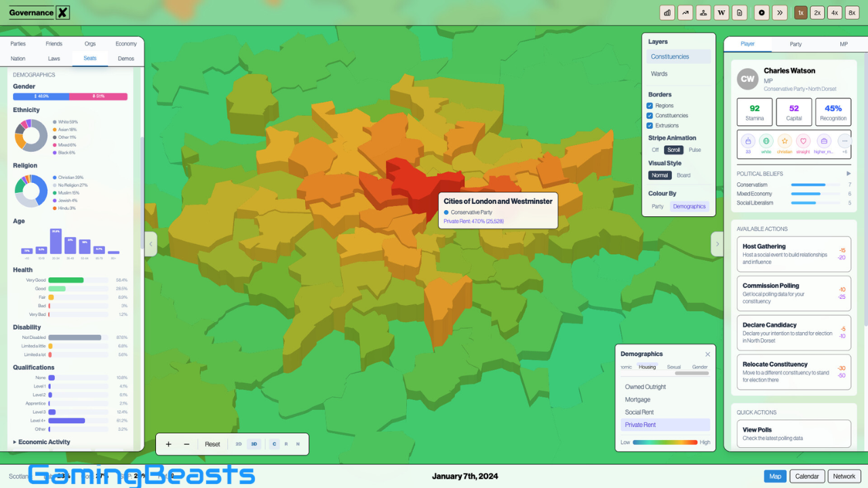Open the Laws tab

pyautogui.click(x=54, y=58)
